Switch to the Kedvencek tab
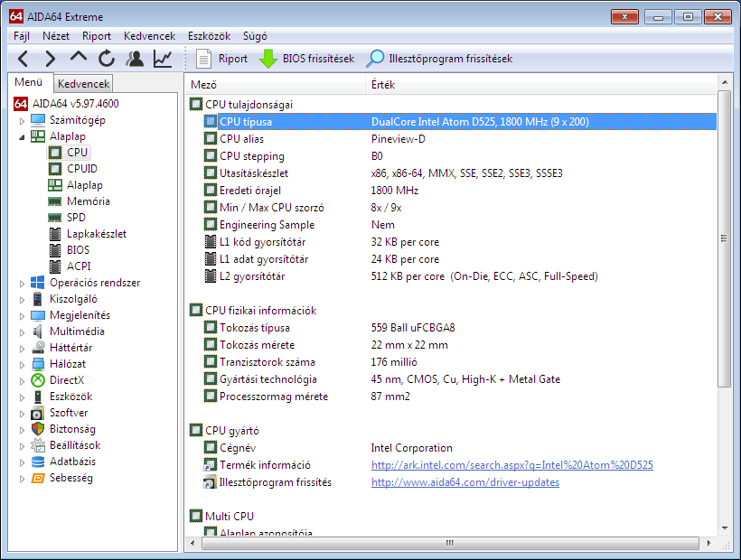The width and height of the screenshot is (741, 560). [x=84, y=84]
